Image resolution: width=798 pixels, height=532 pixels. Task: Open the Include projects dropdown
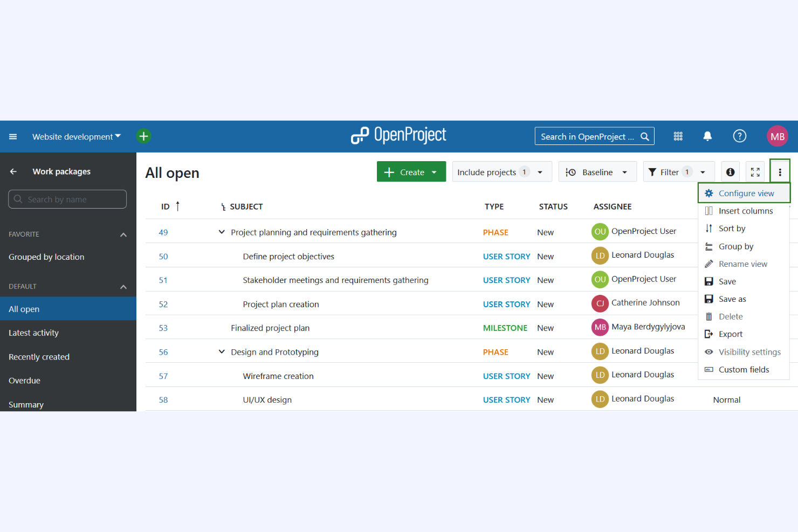tap(501, 172)
